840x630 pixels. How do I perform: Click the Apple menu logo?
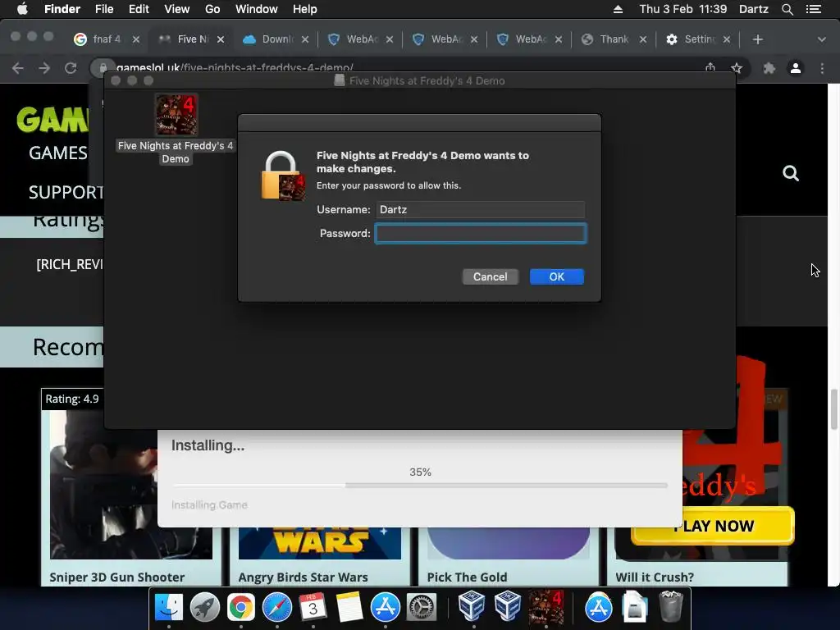pyautogui.click(x=22, y=9)
